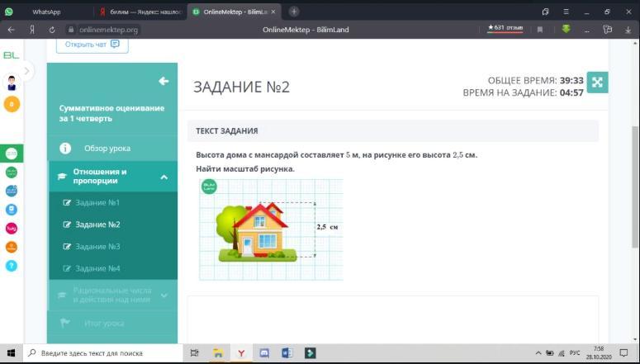The height and width of the screenshot is (364, 640).
Task: Go back using the browser arrow
Action: (x=11, y=30)
